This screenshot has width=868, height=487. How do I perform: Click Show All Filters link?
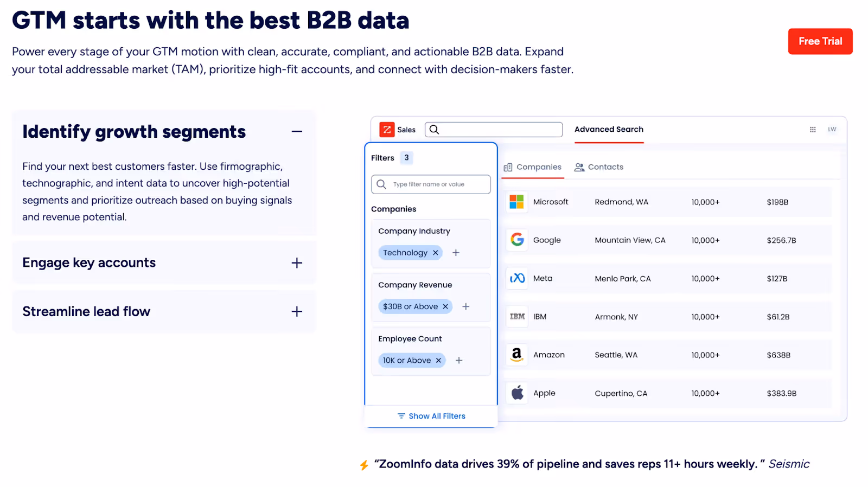[431, 416]
